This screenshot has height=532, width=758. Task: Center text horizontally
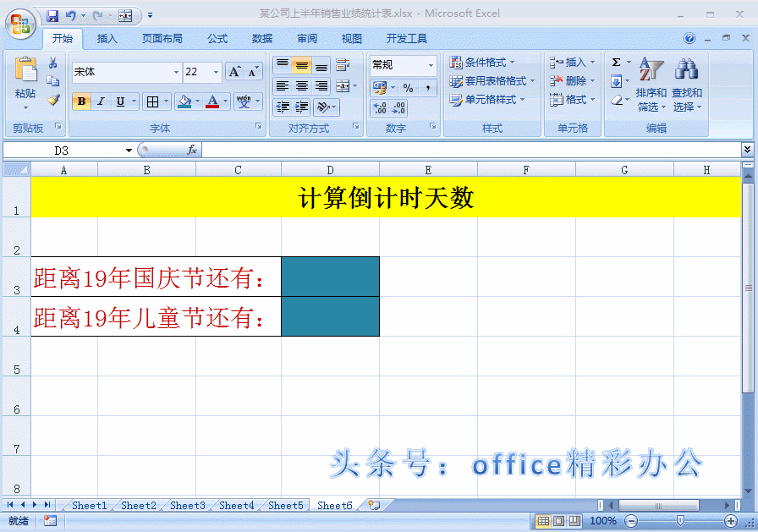point(302,86)
